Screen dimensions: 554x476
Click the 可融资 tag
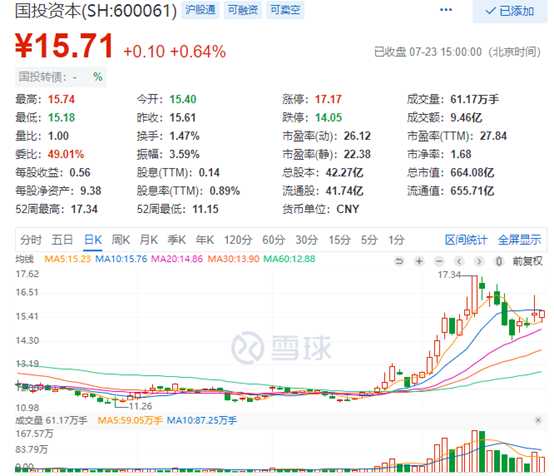coord(243,10)
